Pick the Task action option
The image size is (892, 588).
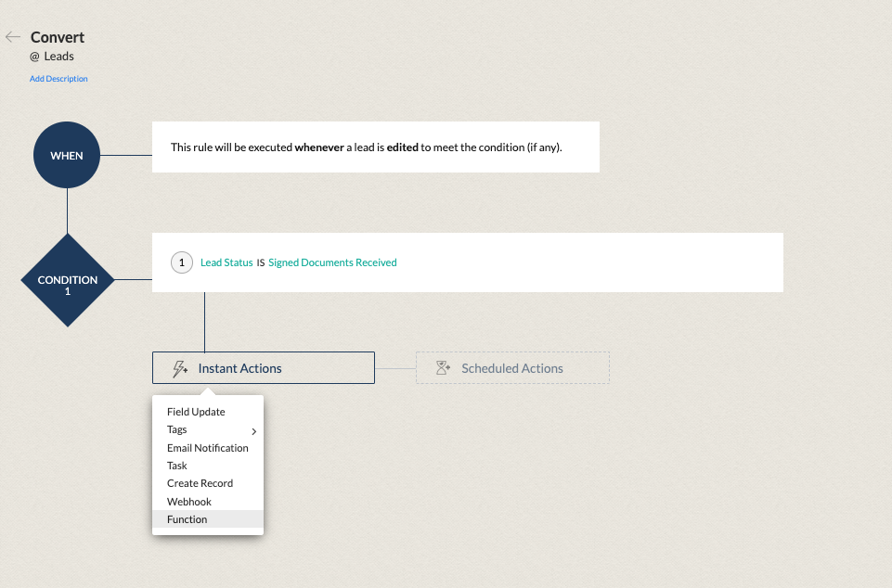coord(177,466)
